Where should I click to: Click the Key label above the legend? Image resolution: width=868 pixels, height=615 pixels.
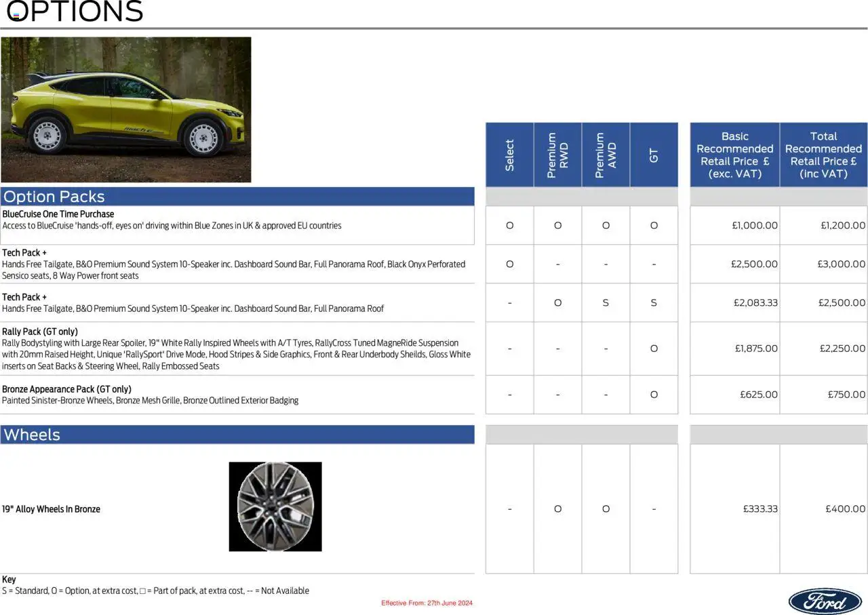tap(9, 580)
